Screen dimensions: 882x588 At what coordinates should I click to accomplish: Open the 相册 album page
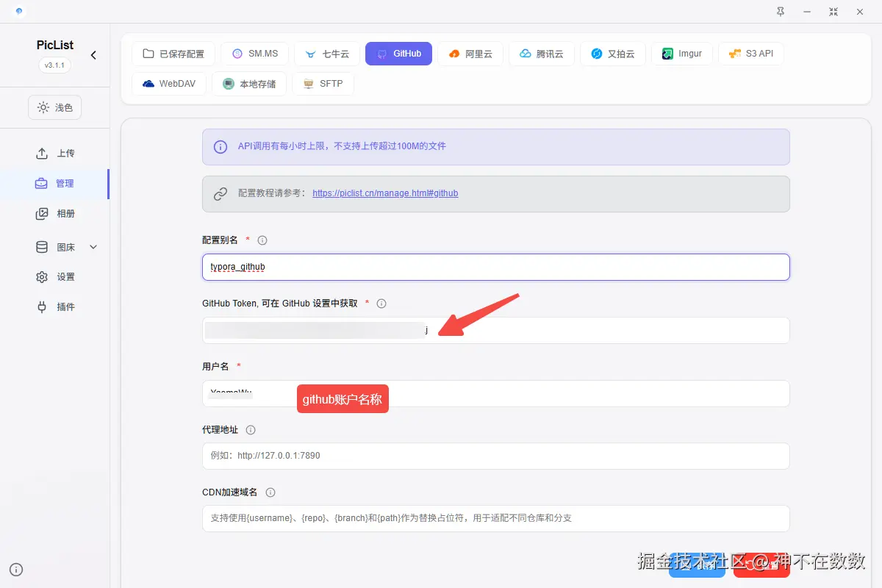55,214
